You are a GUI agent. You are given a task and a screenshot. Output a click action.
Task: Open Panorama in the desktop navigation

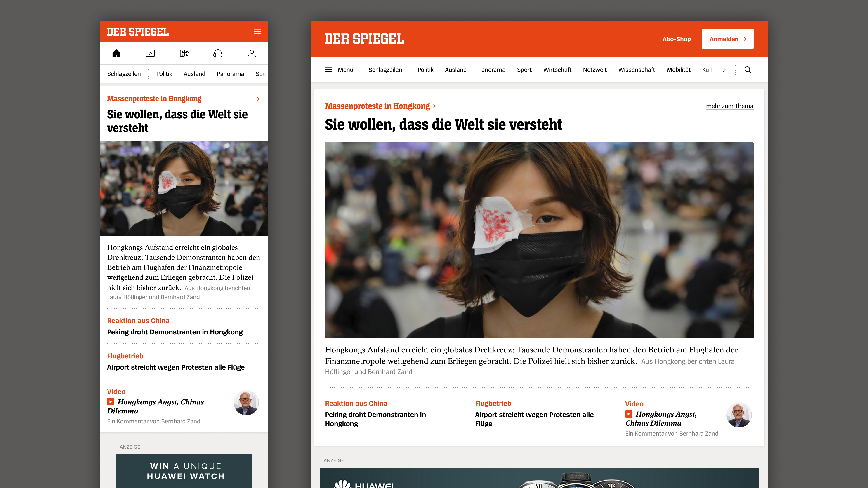click(x=492, y=70)
